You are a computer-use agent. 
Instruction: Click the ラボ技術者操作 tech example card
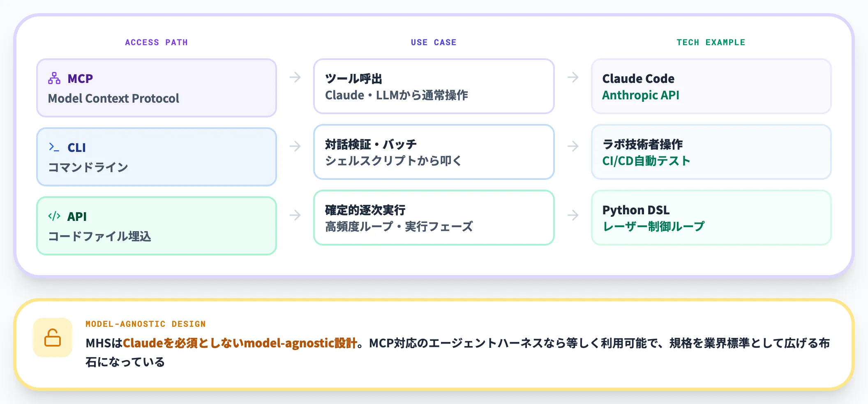pyautogui.click(x=711, y=152)
